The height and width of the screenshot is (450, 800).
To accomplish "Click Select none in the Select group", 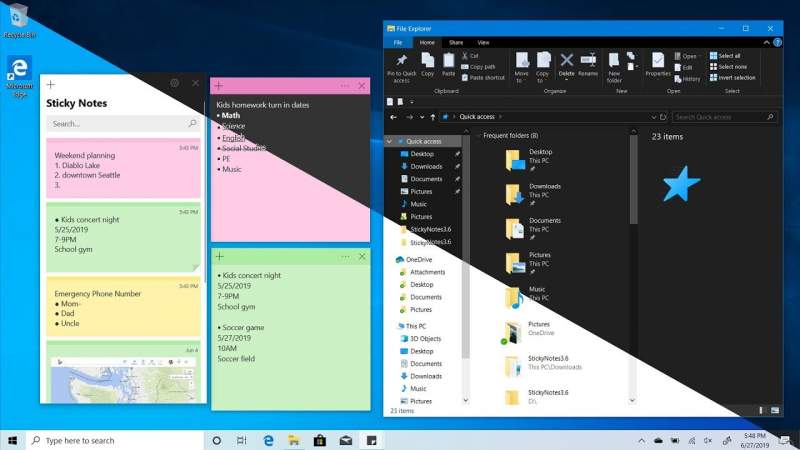I will pyautogui.click(x=729, y=67).
